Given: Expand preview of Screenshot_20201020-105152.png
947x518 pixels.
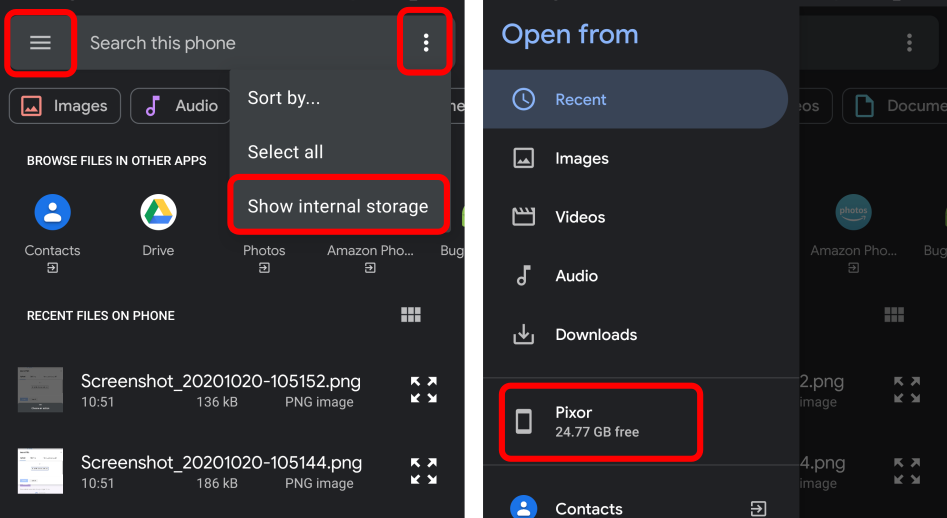Looking at the screenshot, I should coord(424,390).
